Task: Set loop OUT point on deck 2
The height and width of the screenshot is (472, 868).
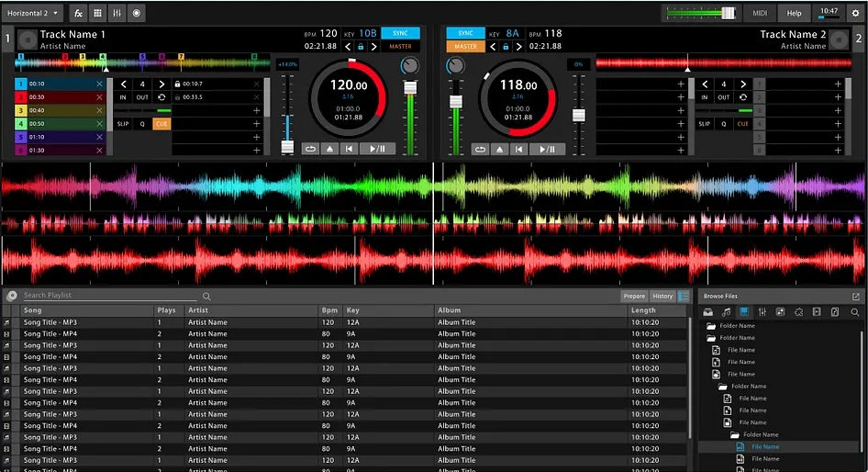Action: (x=724, y=97)
